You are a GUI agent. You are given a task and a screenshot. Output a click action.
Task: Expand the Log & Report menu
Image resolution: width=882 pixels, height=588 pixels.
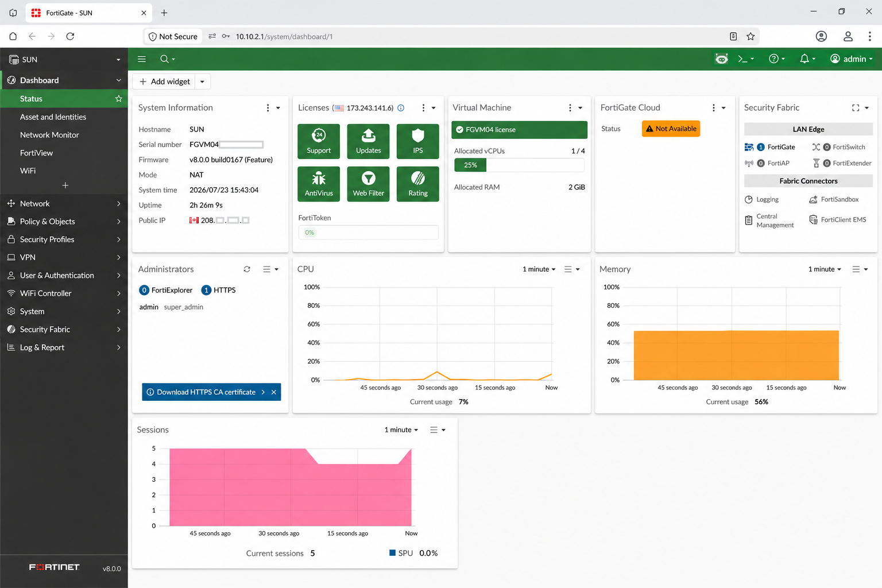click(64, 347)
